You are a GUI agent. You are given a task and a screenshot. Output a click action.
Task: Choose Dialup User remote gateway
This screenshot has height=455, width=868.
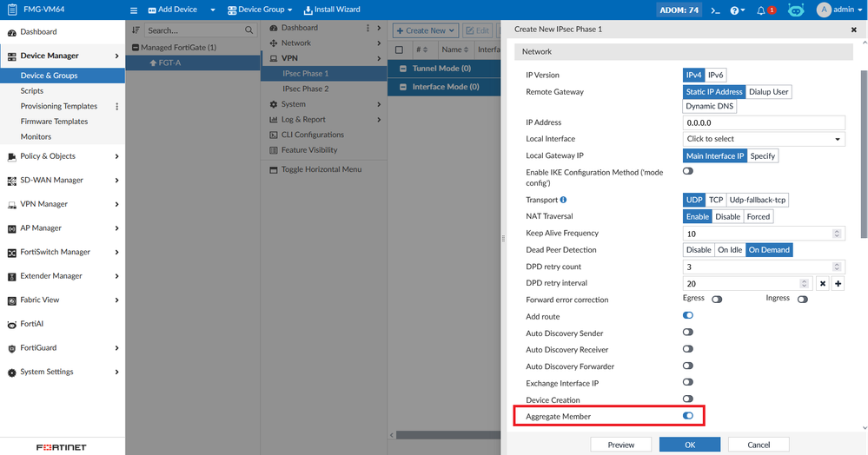pyautogui.click(x=768, y=92)
